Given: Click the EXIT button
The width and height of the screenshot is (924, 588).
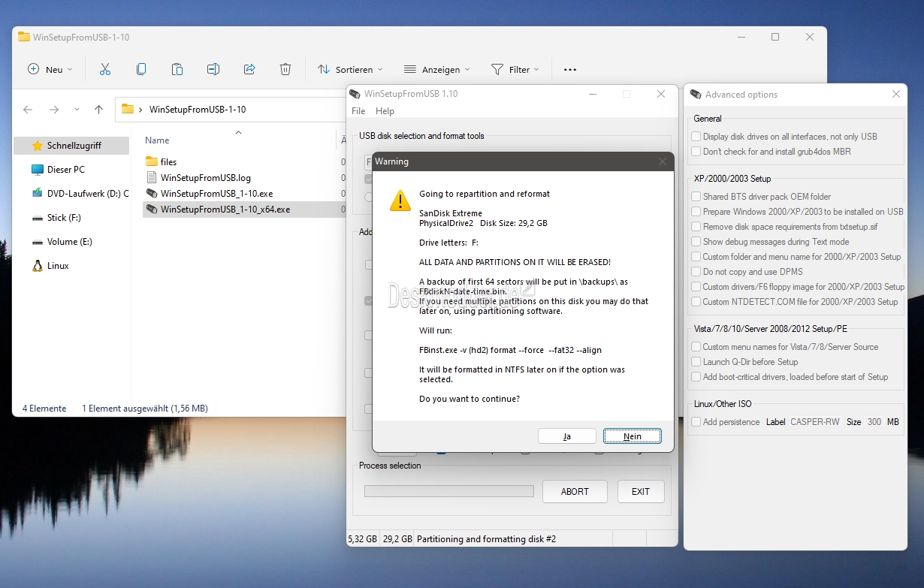Looking at the screenshot, I should click(x=641, y=492).
